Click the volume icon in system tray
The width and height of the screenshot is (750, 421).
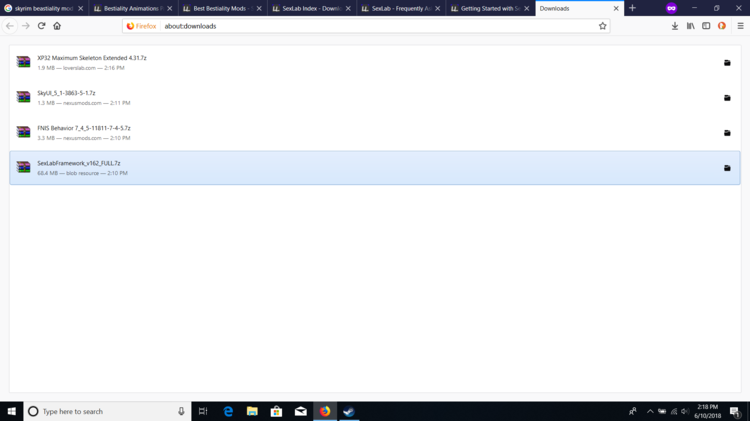pyautogui.click(x=685, y=411)
